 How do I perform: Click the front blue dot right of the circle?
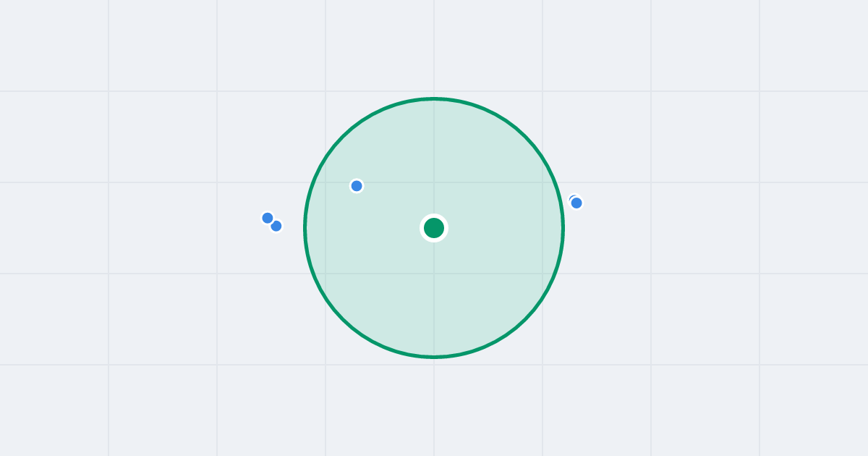(x=576, y=203)
